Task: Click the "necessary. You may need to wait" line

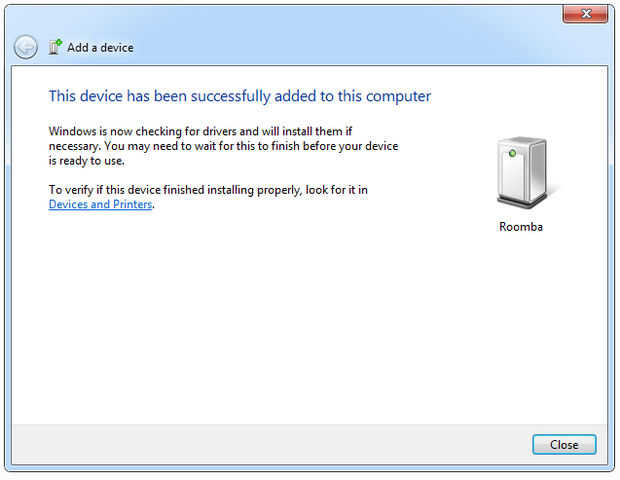Action: pyautogui.click(x=223, y=146)
